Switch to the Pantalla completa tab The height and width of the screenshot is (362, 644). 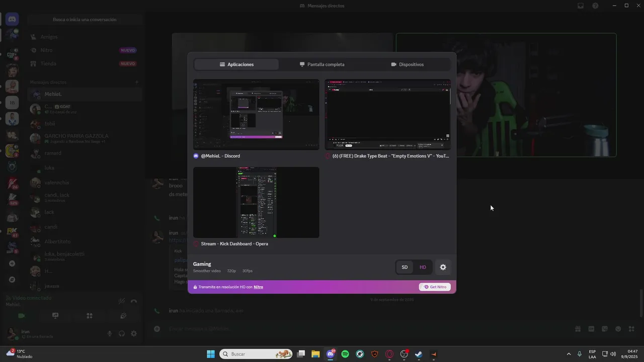[322, 64]
